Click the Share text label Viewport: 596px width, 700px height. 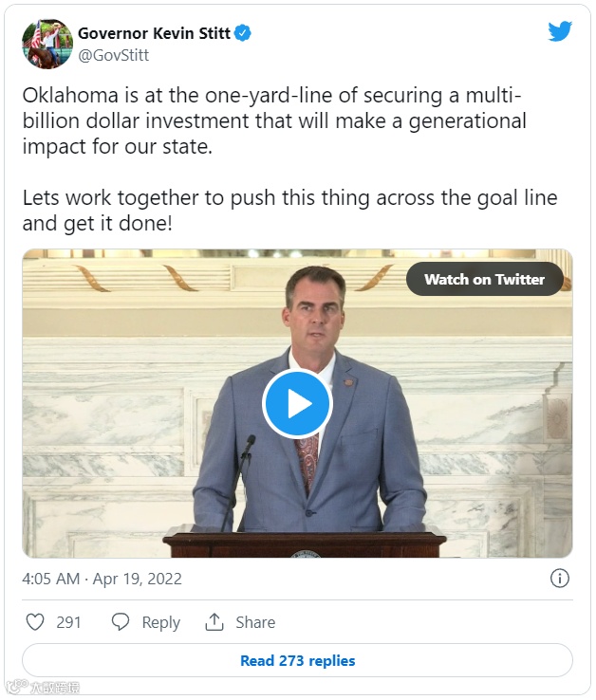[x=255, y=622]
